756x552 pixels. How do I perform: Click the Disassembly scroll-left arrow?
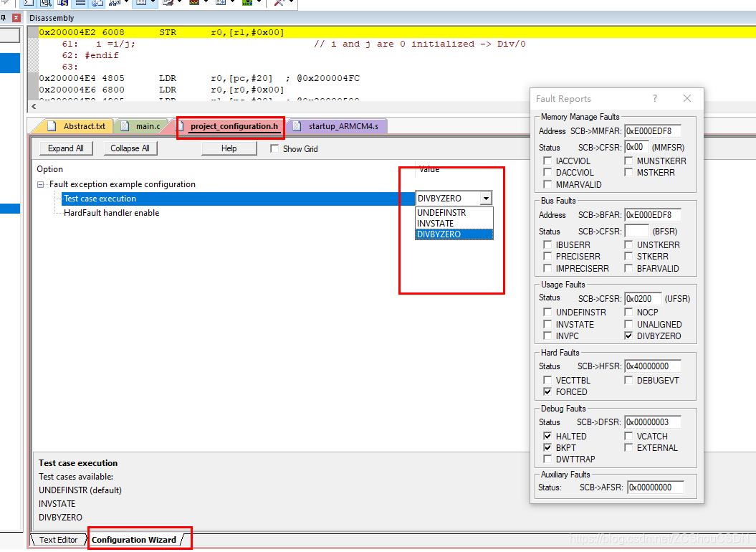click(34, 106)
